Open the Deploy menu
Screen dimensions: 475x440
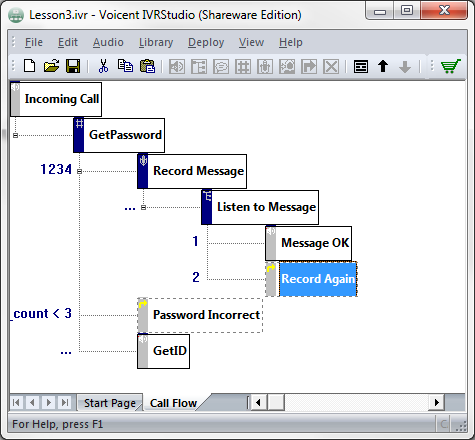pos(206,42)
